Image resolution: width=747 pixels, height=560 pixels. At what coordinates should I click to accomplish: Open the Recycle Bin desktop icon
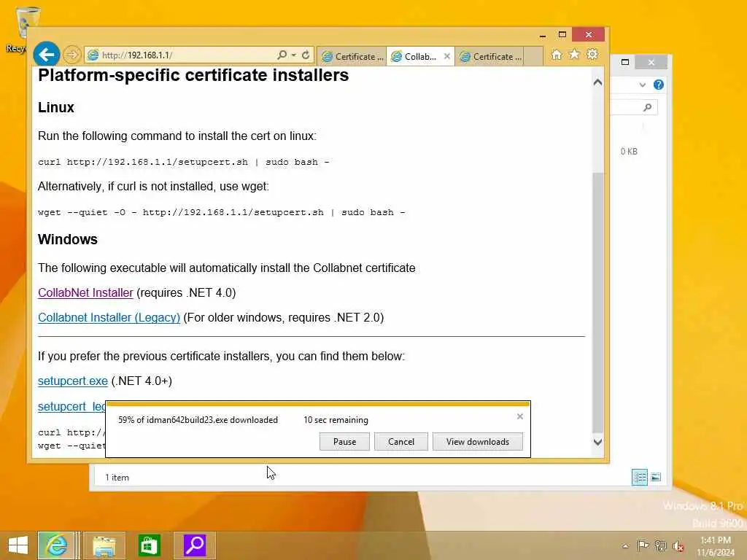point(21,29)
